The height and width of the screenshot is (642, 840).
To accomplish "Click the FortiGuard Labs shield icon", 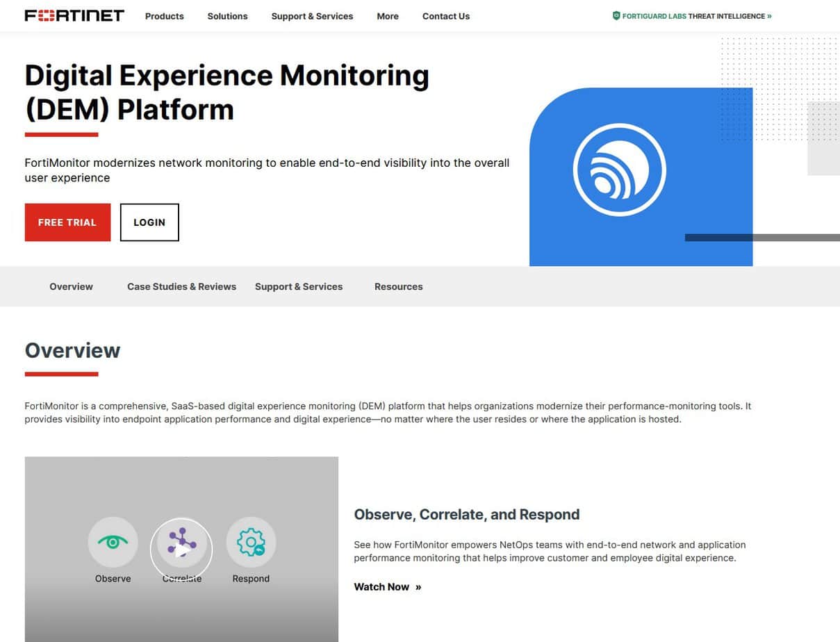I will [x=616, y=15].
